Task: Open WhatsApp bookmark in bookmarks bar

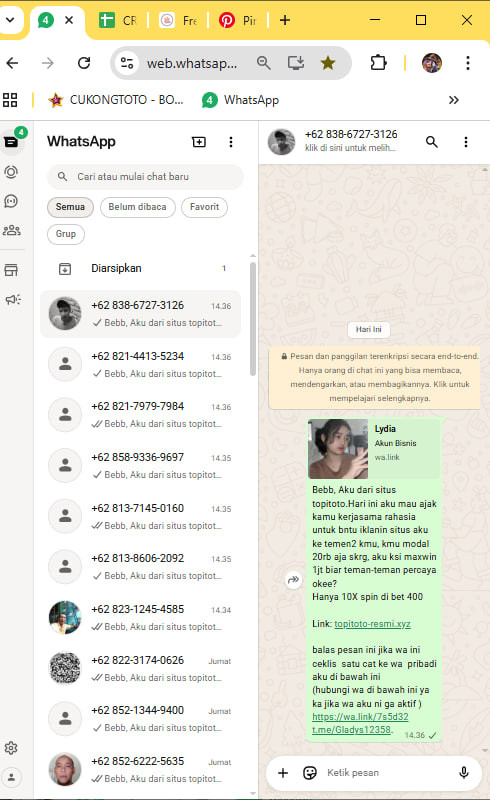Action: tap(240, 99)
